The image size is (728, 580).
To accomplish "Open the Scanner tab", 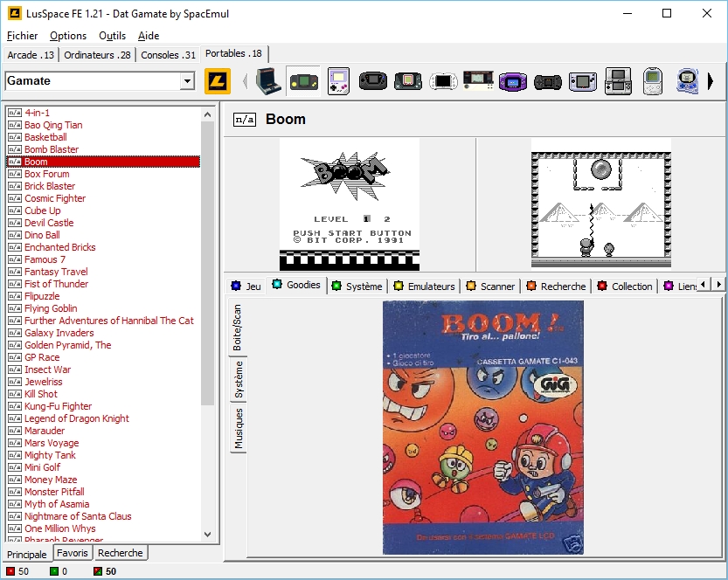I will pos(491,286).
